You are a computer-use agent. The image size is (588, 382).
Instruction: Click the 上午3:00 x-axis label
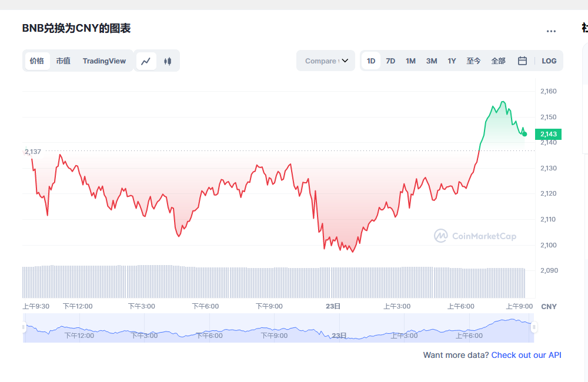(x=397, y=306)
